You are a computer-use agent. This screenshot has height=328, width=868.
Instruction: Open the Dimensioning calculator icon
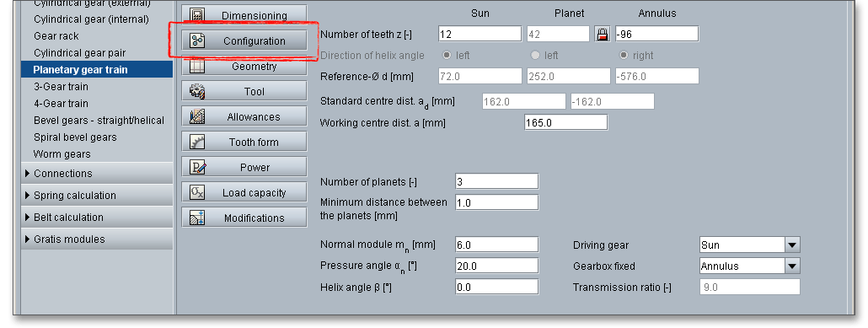click(x=198, y=15)
